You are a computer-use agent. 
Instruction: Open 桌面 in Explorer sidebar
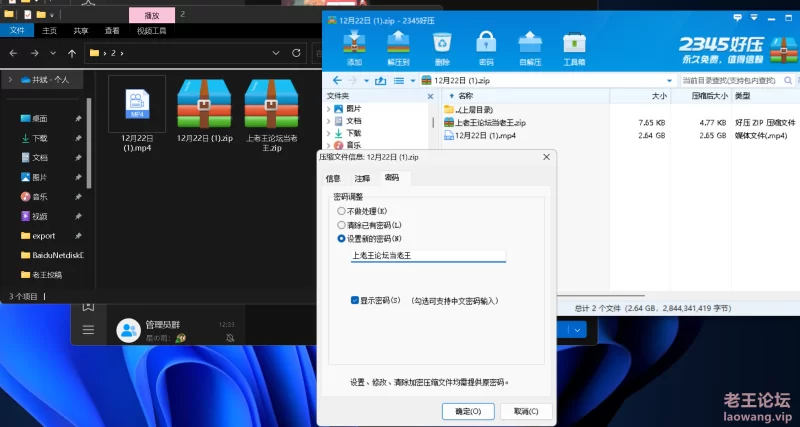[x=39, y=118]
